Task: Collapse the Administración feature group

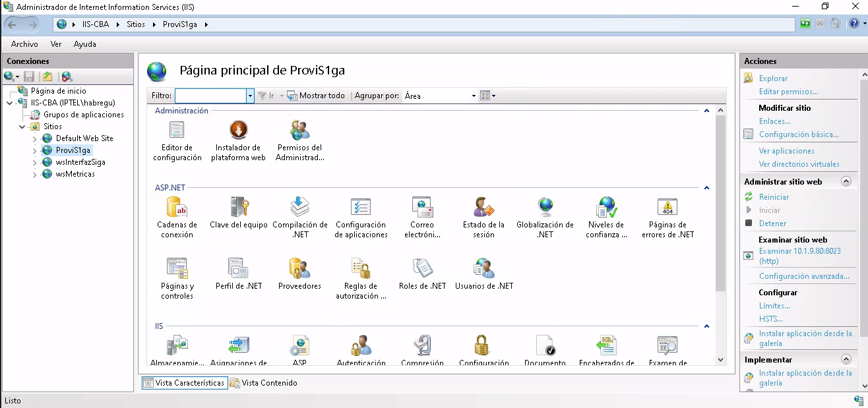Action: pos(706,111)
